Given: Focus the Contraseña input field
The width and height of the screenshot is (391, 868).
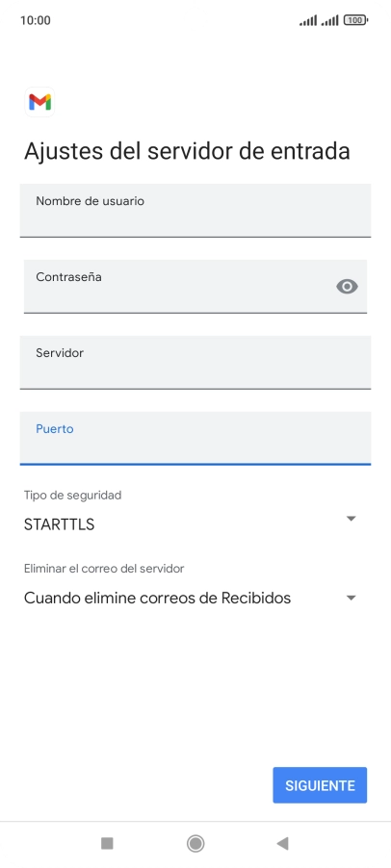Looking at the screenshot, I should pos(195,286).
